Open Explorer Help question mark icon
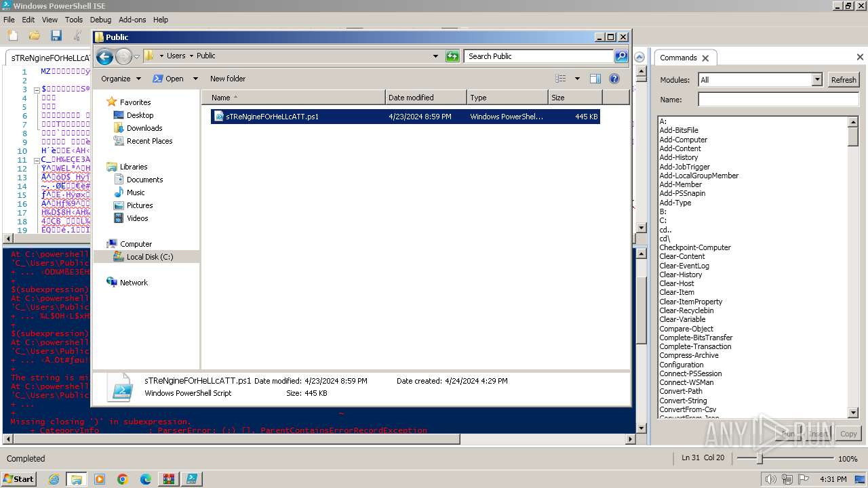This screenshot has height=488, width=868. click(614, 79)
